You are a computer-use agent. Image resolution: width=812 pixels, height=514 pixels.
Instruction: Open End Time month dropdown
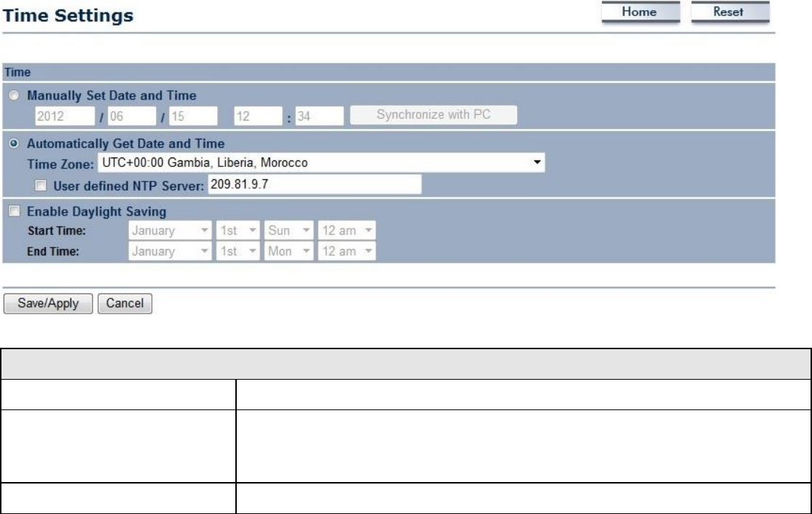[170, 251]
